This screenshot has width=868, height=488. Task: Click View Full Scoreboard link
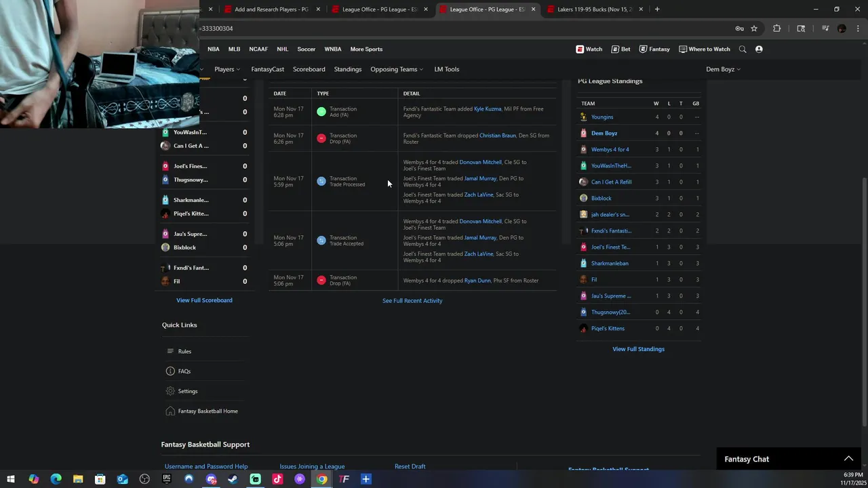tap(204, 300)
